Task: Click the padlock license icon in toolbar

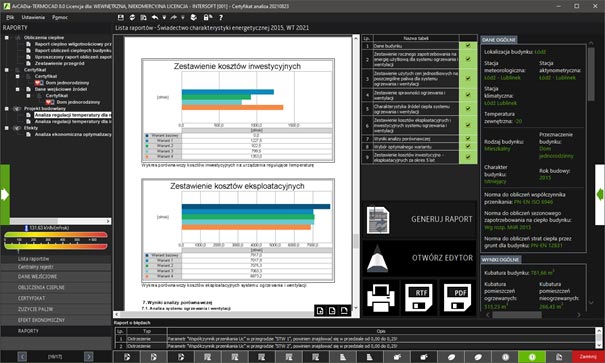Action: tap(207, 17)
